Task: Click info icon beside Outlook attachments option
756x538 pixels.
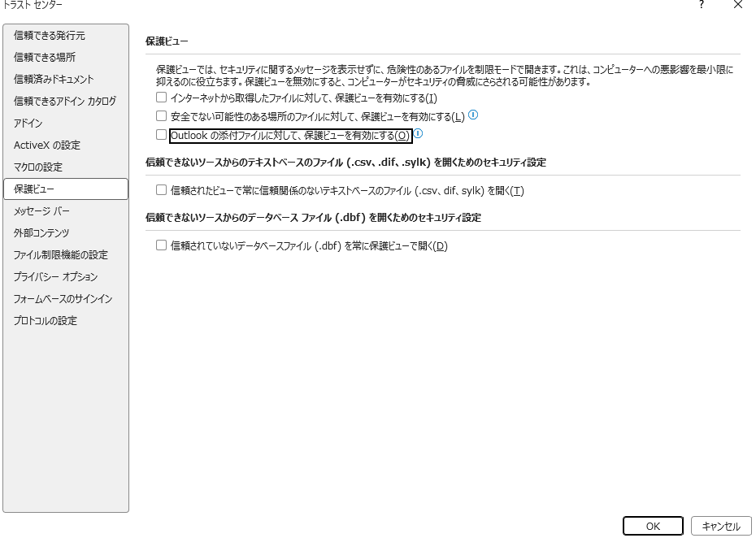Action: click(418, 134)
